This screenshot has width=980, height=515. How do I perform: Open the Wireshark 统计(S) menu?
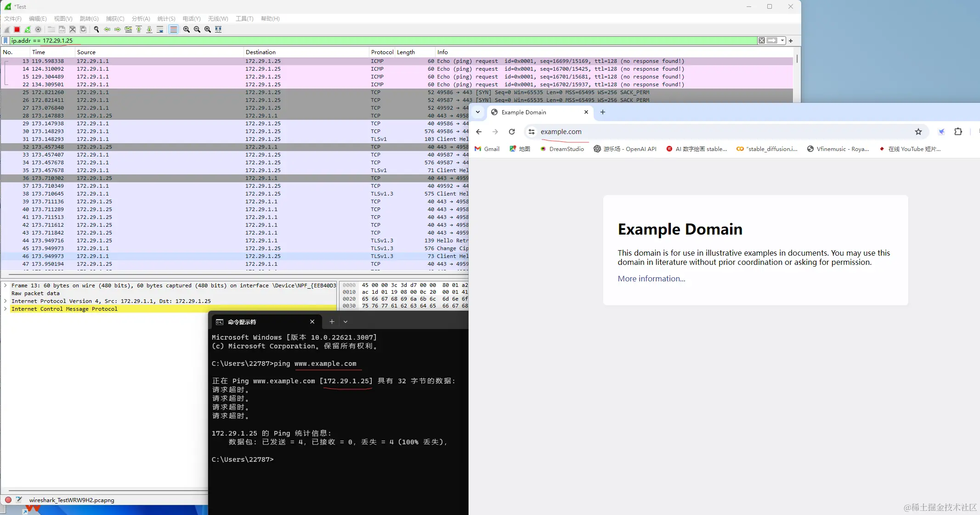click(165, 19)
